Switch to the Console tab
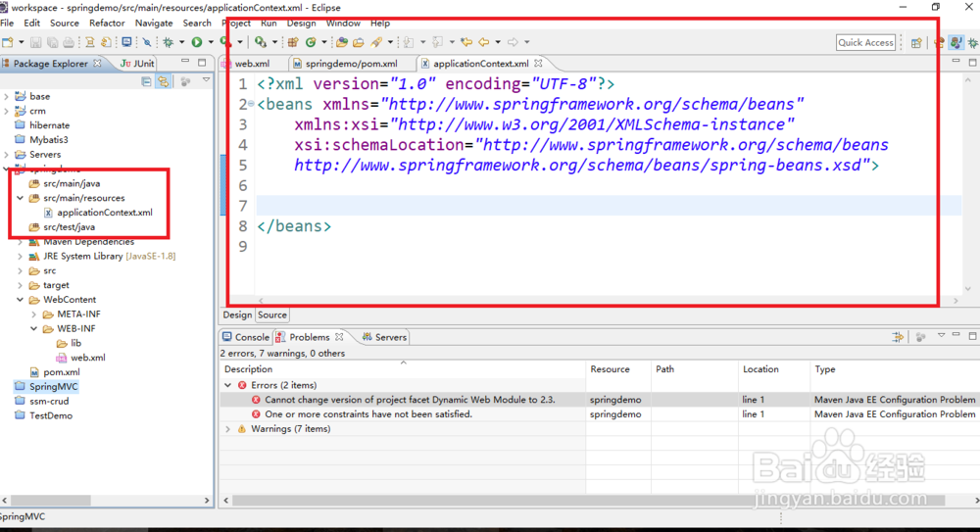Screen dimensions: 980x532 click(x=246, y=337)
